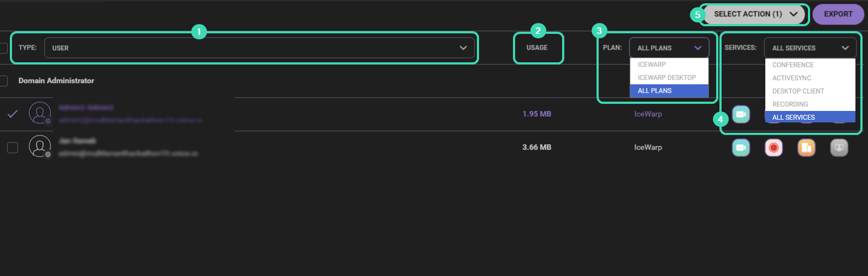The width and height of the screenshot is (868, 276).
Task: Collapse the Services dropdown showing ALL SERVICES
Action: click(x=810, y=48)
